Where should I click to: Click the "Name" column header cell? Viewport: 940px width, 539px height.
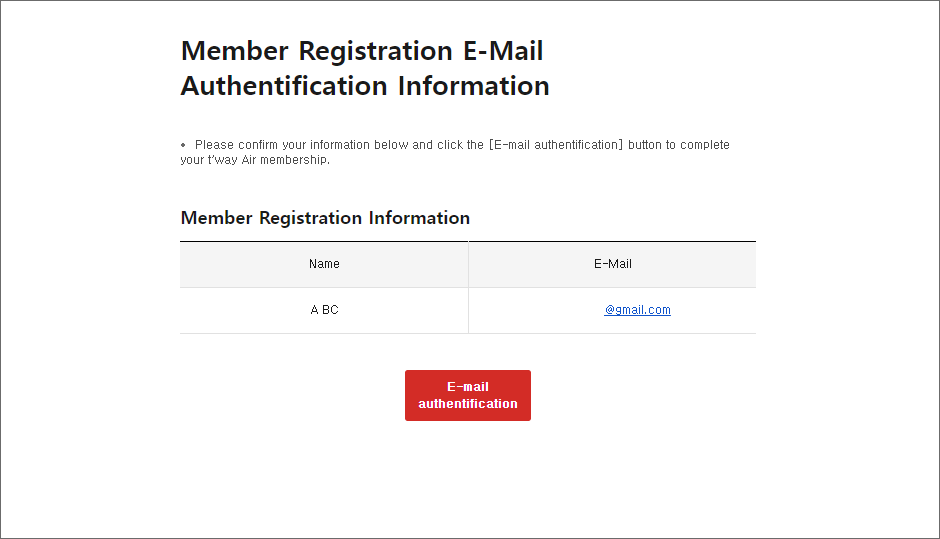[324, 264]
